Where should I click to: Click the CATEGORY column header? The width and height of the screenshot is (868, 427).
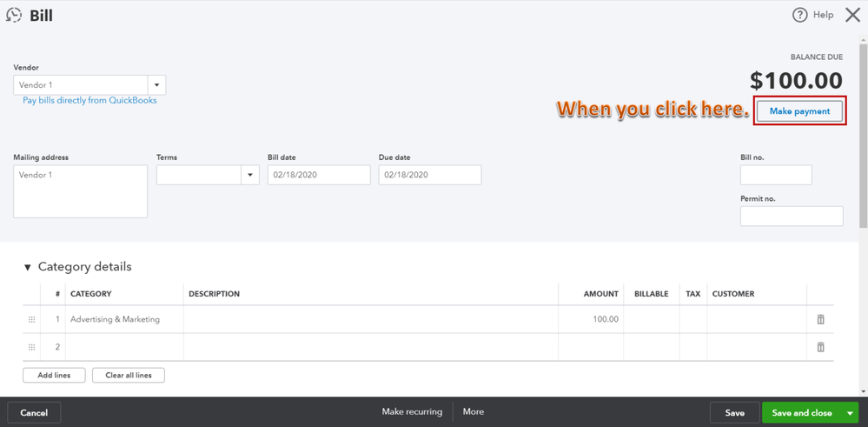(90, 294)
